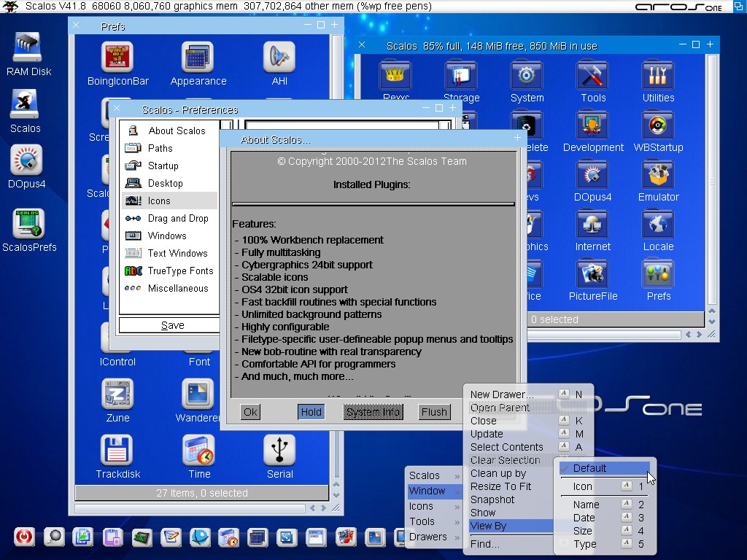Open the PictureFile drawer icon
Screen dimensions: 747x560
[592, 275]
